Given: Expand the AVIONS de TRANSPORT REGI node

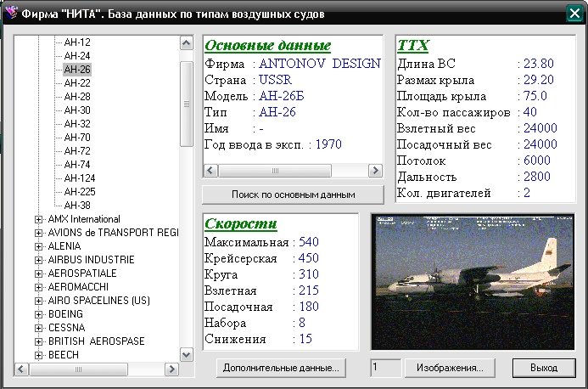Looking at the screenshot, I should pos(38,233).
